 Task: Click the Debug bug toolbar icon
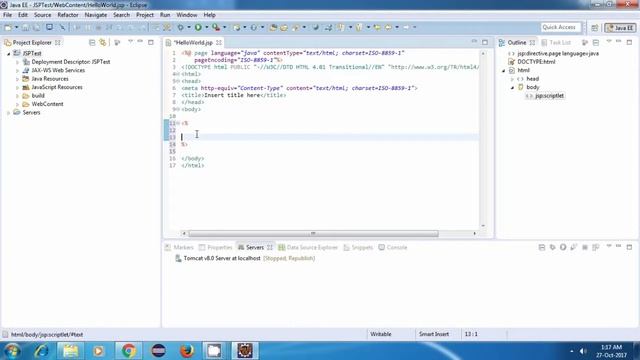(x=180, y=27)
